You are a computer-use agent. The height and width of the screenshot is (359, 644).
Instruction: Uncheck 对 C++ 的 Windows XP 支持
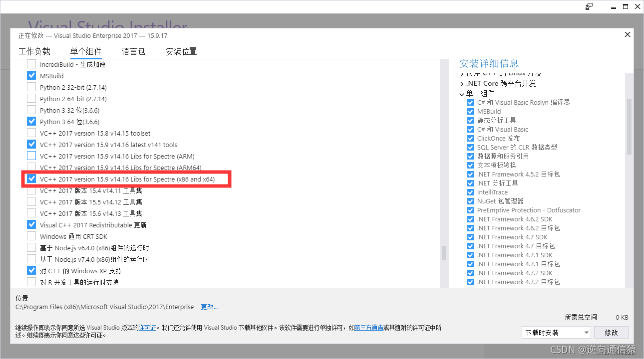(x=31, y=271)
